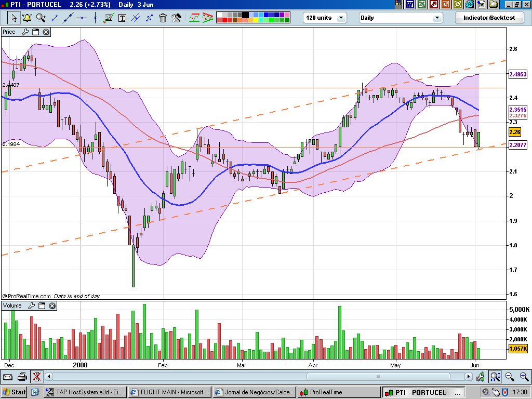Click the moving average value 2.3515
Image resolution: width=532 pixels, height=399 pixels.
tap(518, 110)
